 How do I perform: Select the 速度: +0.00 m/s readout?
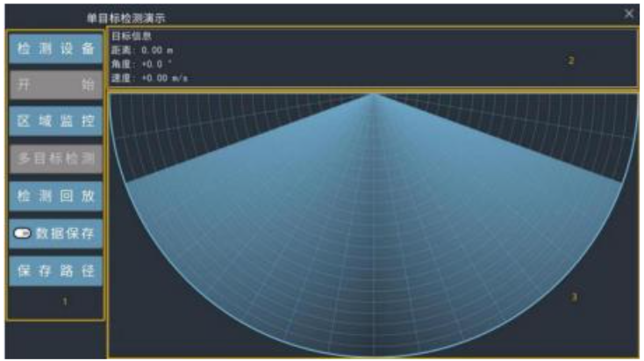point(149,77)
